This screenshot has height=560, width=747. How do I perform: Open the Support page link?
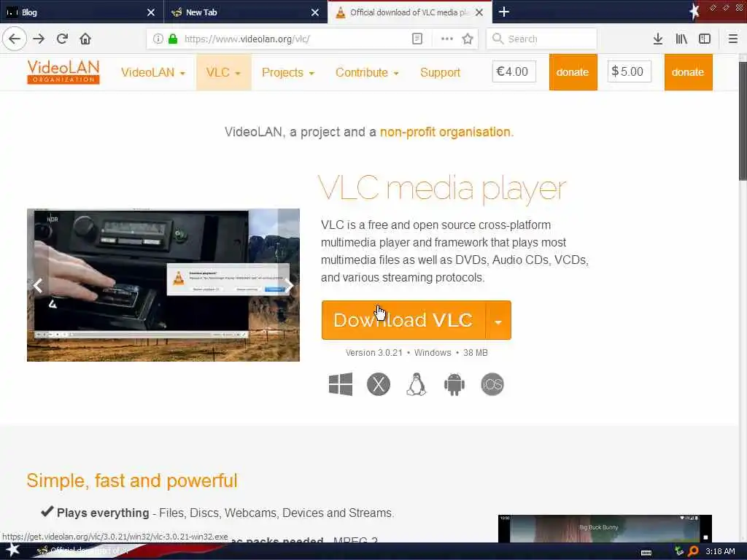coord(440,72)
